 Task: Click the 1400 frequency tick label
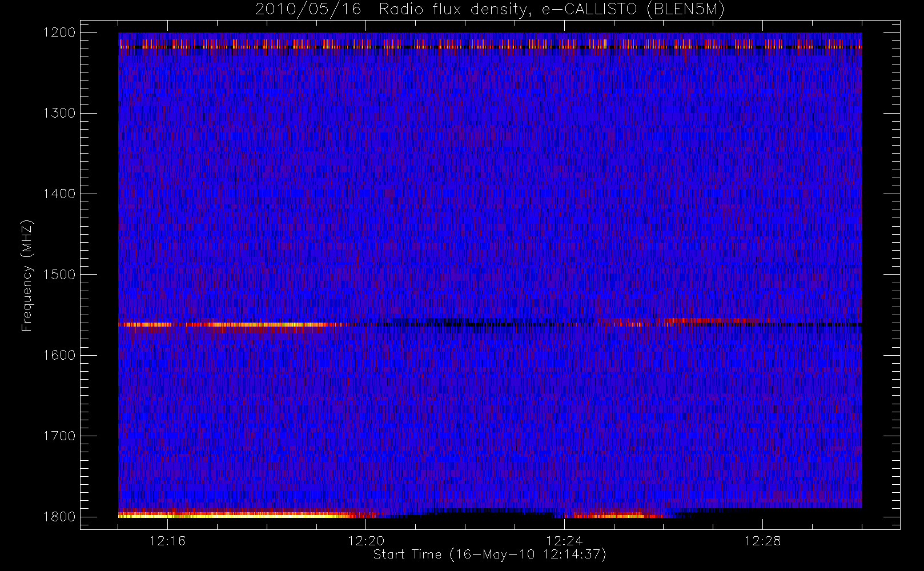click(x=59, y=194)
